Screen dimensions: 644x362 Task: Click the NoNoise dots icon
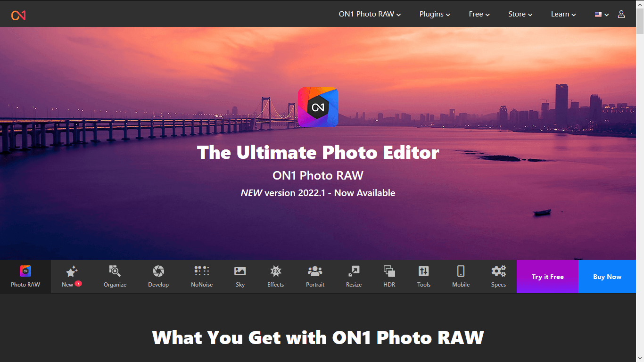(x=202, y=271)
